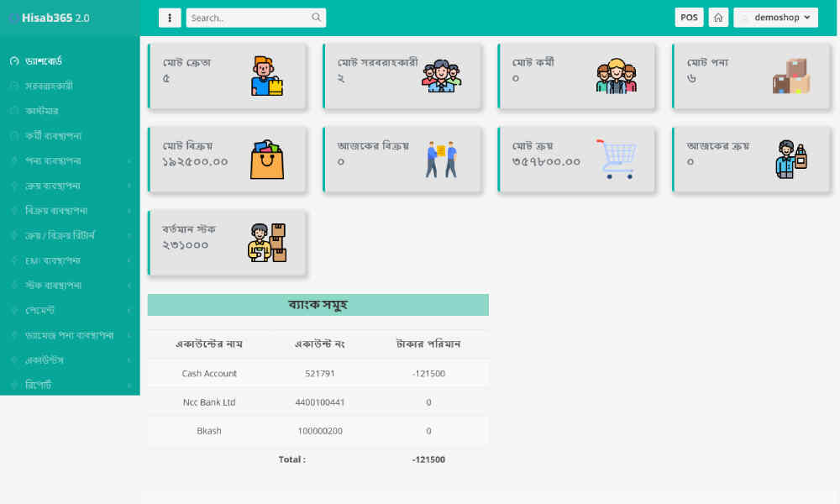Expand ক্রয় ব্যবস্থাপনা sidebar submenu

(x=70, y=185)
